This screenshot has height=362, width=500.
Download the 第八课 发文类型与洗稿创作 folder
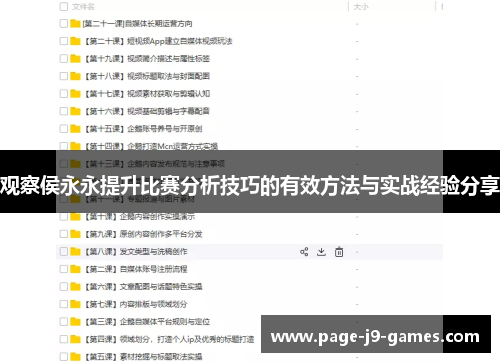[321, 252]
